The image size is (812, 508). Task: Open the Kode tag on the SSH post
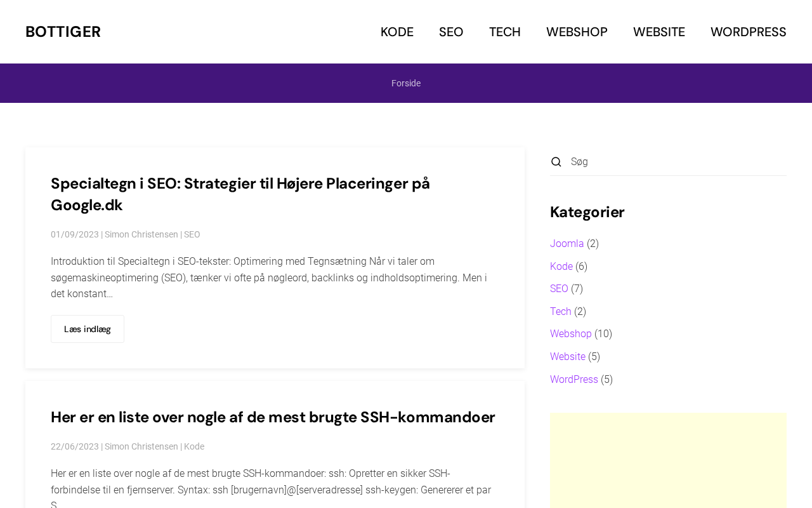[x=194, y=446]
